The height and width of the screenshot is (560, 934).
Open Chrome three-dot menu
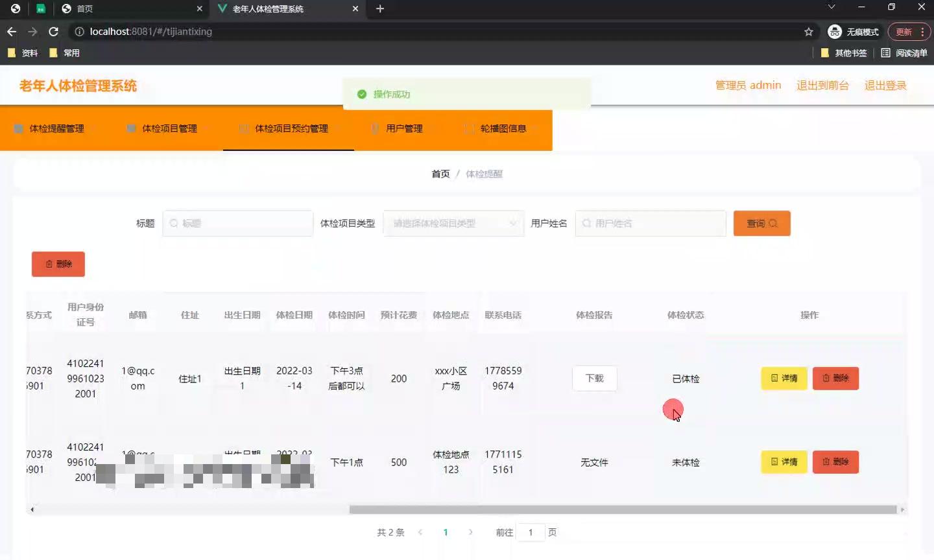pos(922,32)
